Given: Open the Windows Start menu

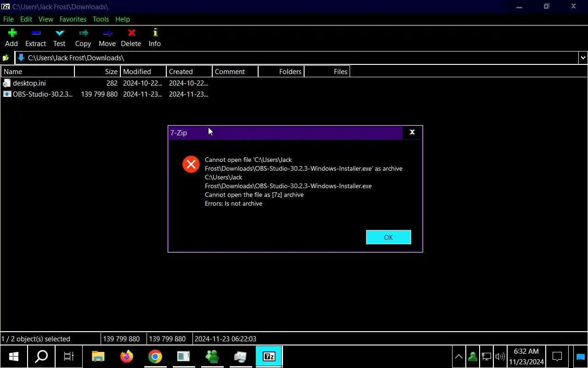Looking at the screenshot, I should pos(14,356).
